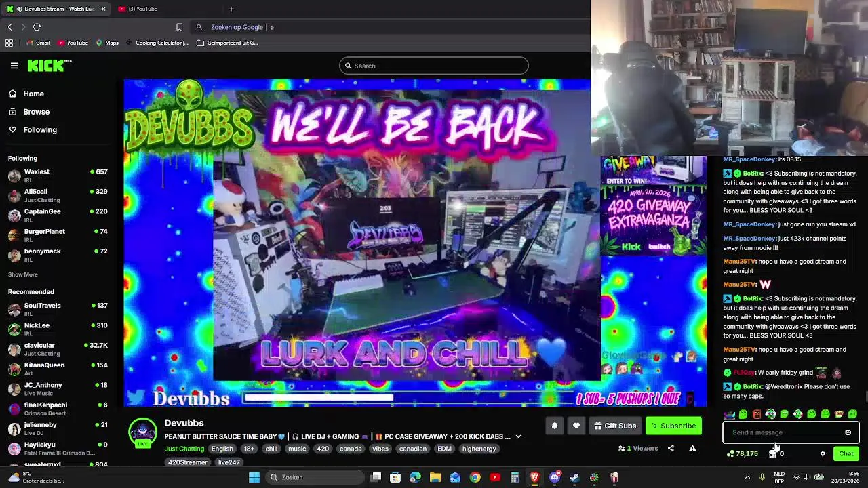Click the share stream icon
The image size is (868, 488).
pyautogui.click(x=671, y=448)
